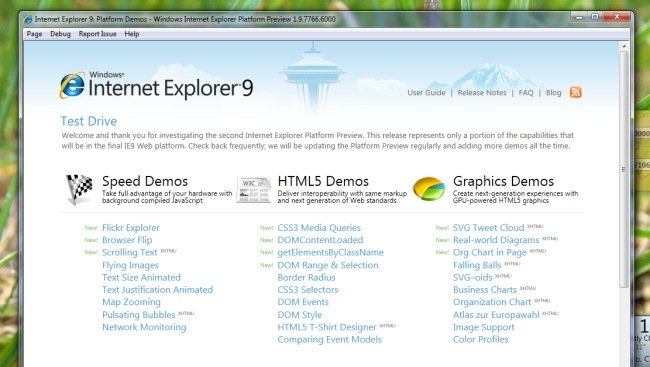
Task: Click the Graphics Demos pie chart icon
Action: 429,189
